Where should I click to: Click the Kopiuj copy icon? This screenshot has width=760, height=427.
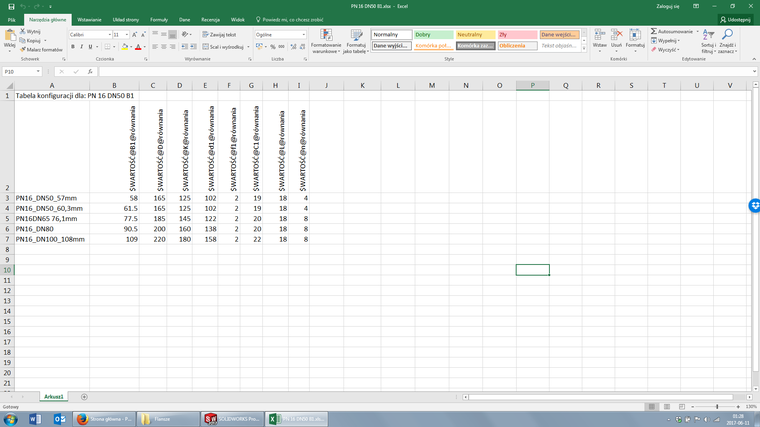[22, 41]
